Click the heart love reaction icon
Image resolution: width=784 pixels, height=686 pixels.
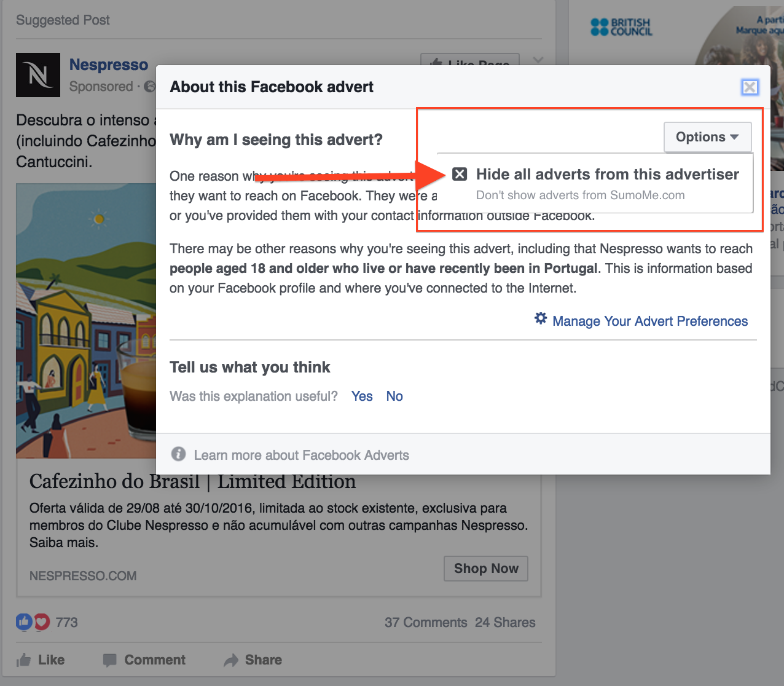42,622
